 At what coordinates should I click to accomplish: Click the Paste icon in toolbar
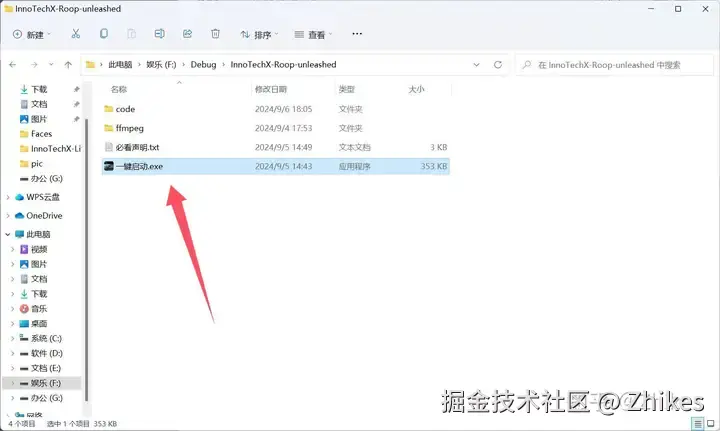point(131,34)
